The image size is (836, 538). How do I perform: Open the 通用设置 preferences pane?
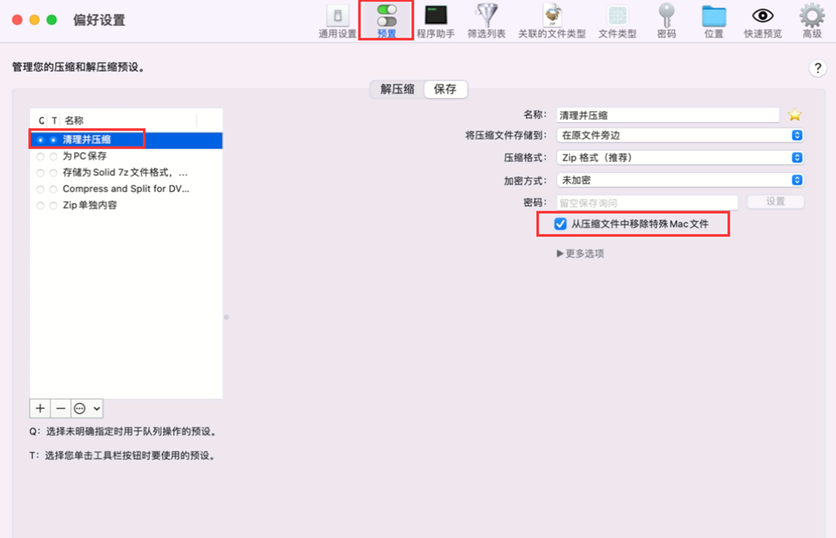pyautogui.click(x=337, y=20)
